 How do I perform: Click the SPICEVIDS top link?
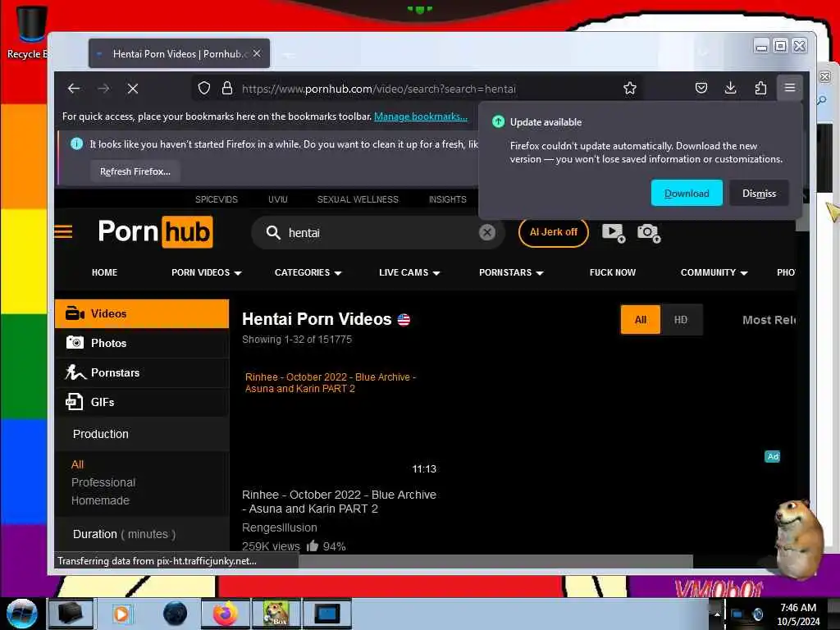pos(217,199)
